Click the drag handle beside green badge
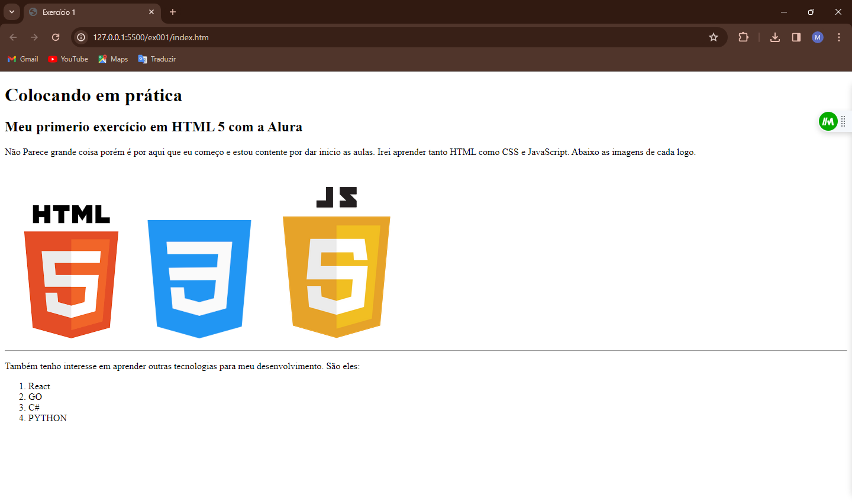The image size is (852, 504). click(x=843, y=121)
